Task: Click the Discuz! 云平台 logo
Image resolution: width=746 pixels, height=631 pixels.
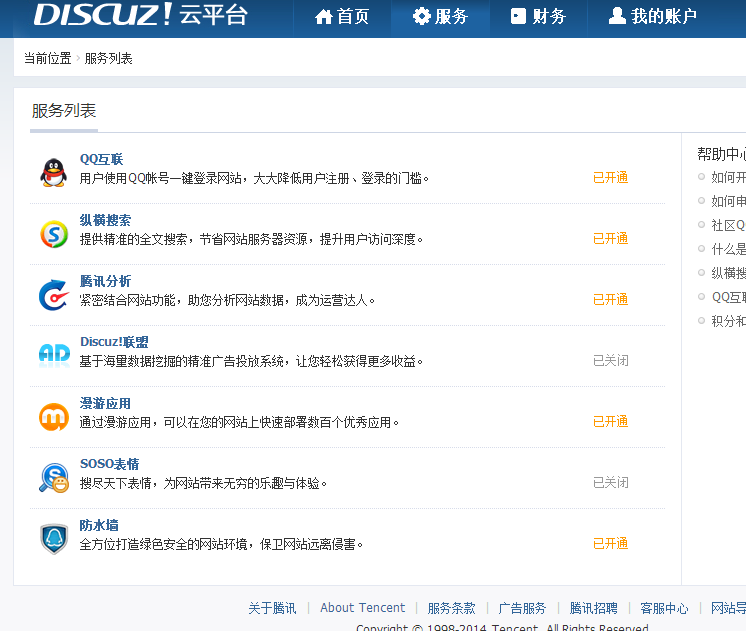Action: pyautogui.click(x=140, y=14)
